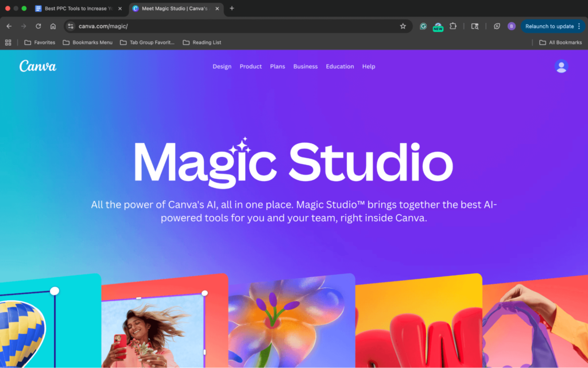588x368 pixels.
Task: Close the Best PPC Tools tab
Action: pyautogui.click(x=120, y=9)
